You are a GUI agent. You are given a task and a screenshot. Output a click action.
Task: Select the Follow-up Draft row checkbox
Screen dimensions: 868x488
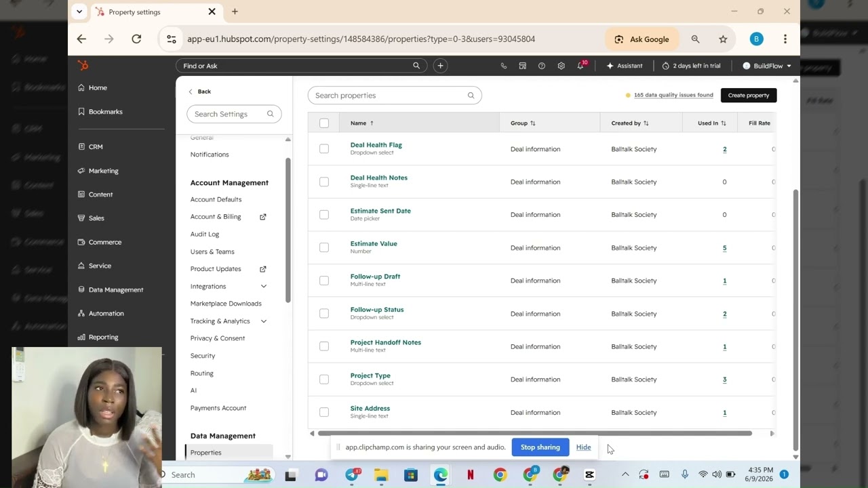point(324,281)
